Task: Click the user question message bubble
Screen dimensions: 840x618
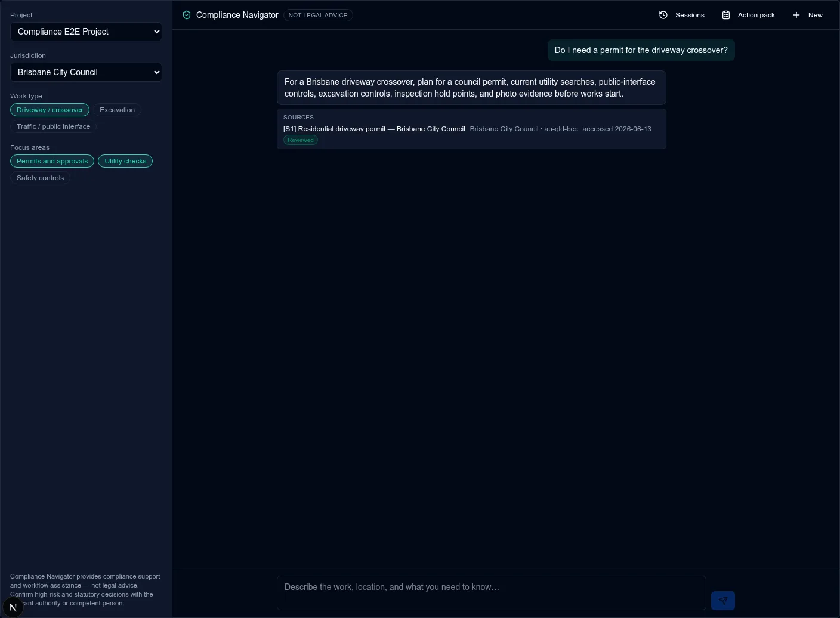Action: pos(641,50)
